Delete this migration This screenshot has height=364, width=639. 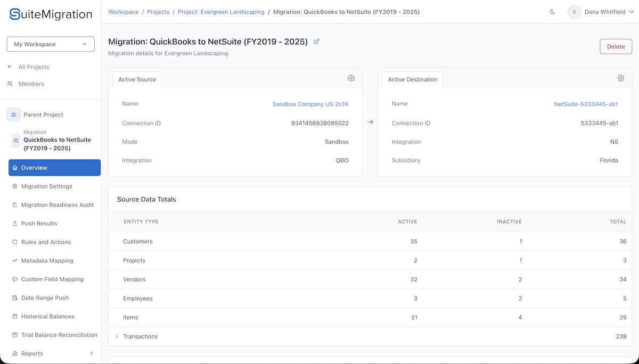click(616, 46)
